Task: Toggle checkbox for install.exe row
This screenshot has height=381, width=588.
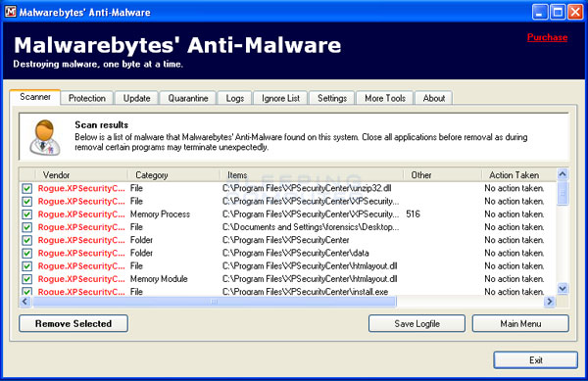Action: 27,291
